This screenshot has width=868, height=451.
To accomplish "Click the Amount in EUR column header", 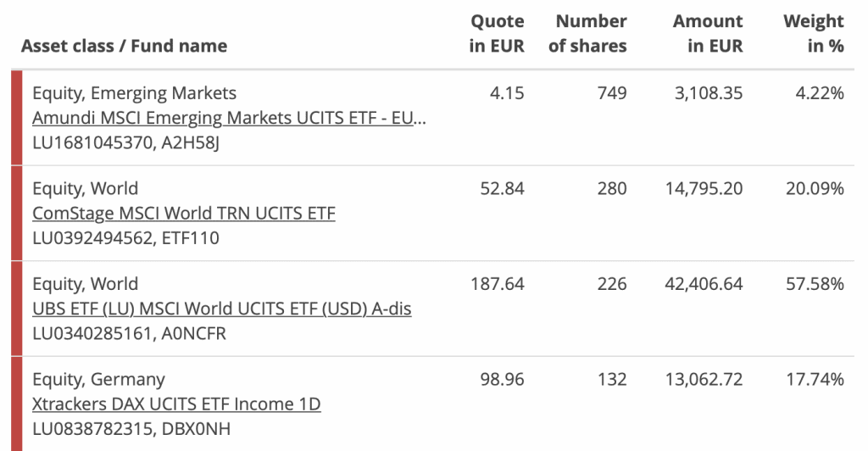I will 708,33.
